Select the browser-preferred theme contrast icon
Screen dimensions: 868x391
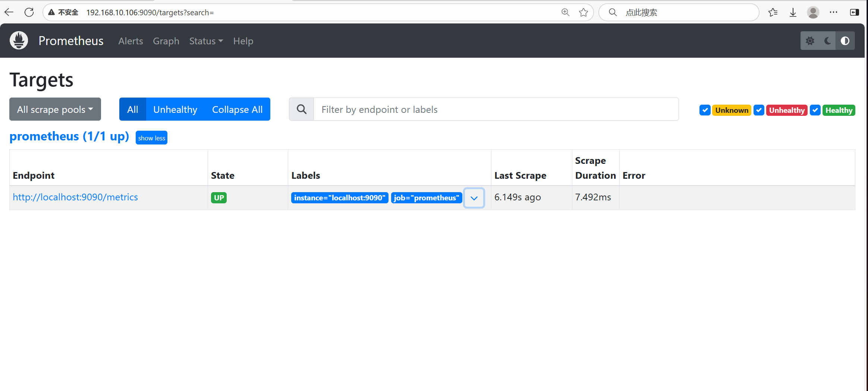pos(845,41)
